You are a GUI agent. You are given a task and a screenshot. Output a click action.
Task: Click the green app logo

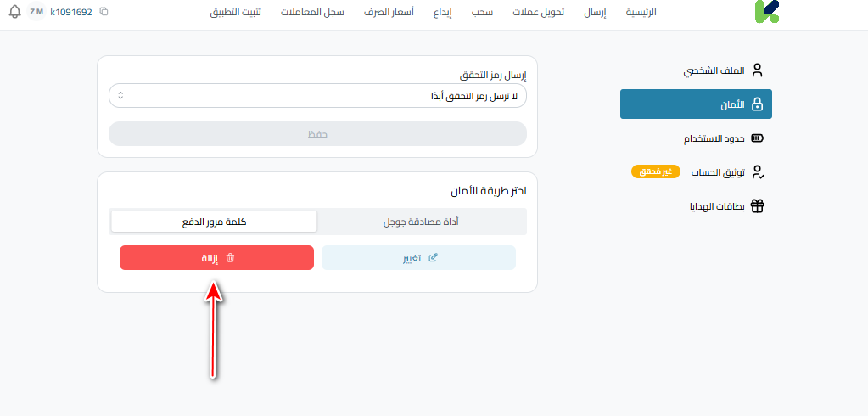click(x=765, y=12)
